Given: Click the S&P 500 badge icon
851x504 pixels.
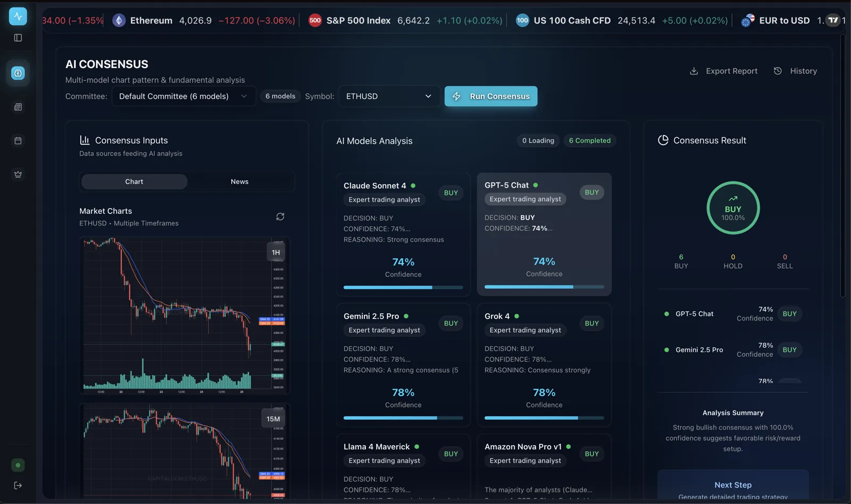Looking at the screenshot, I should point(315,21).
